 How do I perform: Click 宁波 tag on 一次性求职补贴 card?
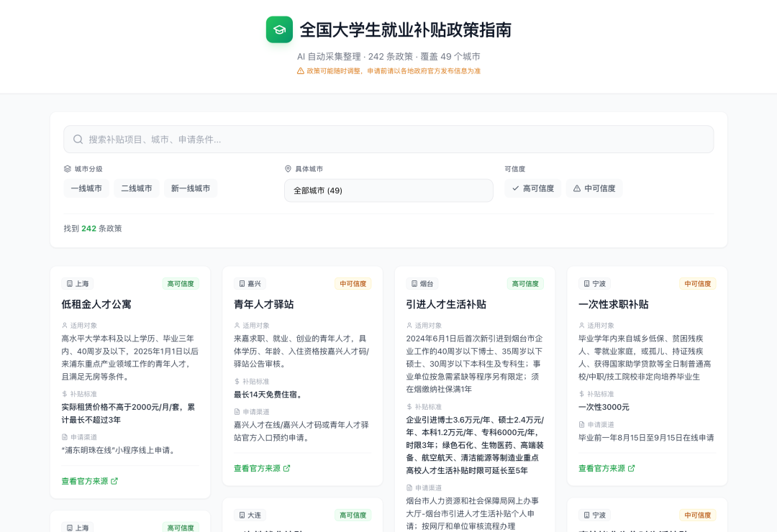tap(595, 284)
